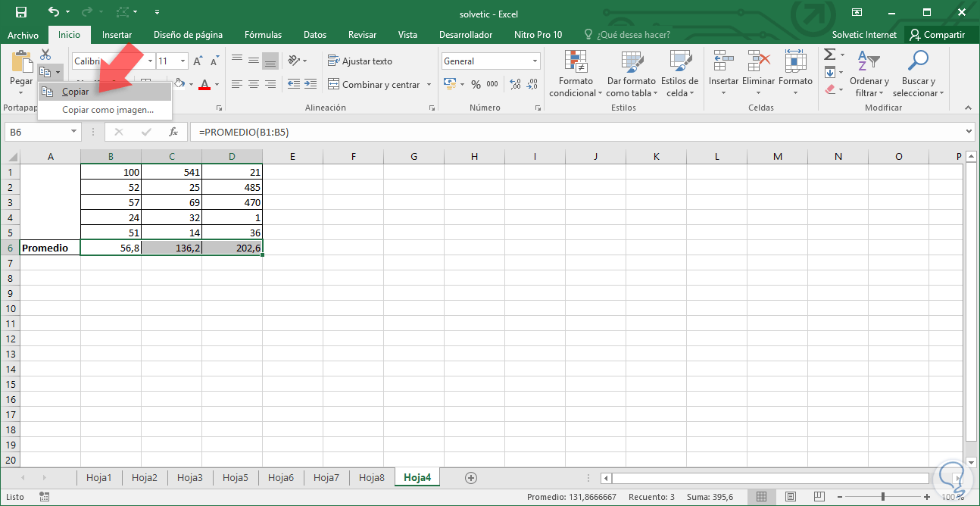The width and height of the screenshot is (980, 506).
Task: Increase decimal places icon
Action: tap(516, 85)
